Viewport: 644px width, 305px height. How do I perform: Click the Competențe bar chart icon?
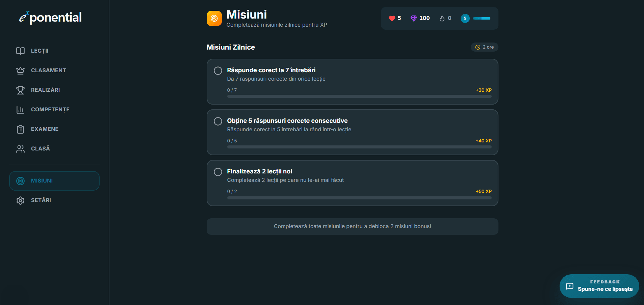(20, 110)
